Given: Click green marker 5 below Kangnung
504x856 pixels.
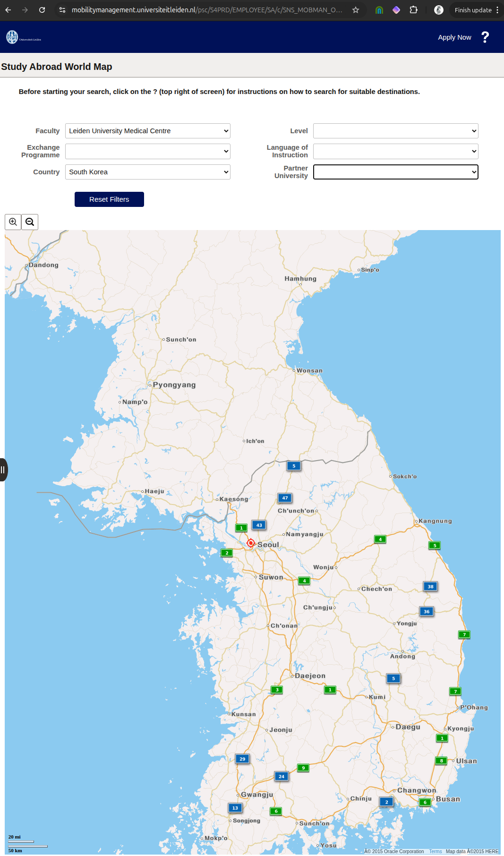Looking at the screenshot, I should pyautogui.click(x=435, y=545).
